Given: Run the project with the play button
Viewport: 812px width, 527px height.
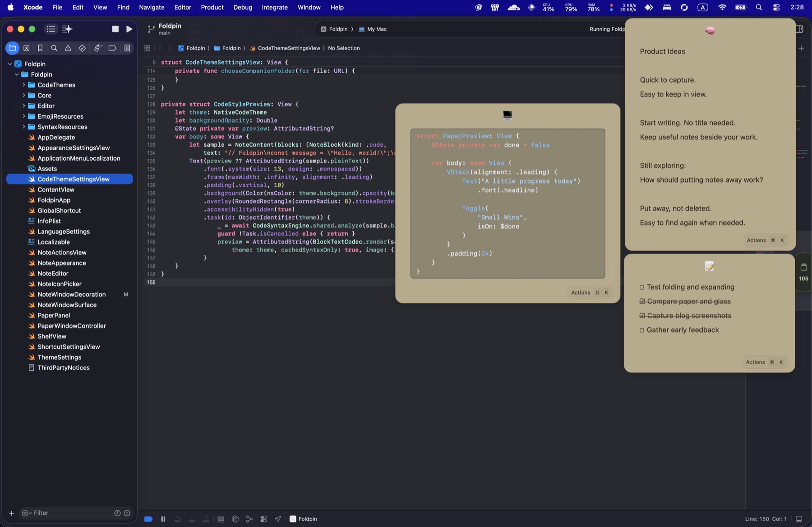Looking at the screenshot, I should click(x=129, y=29).
